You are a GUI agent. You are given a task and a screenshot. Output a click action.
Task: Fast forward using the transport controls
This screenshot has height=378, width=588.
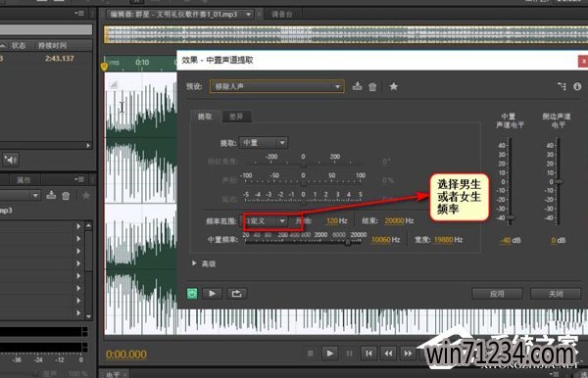408,354
